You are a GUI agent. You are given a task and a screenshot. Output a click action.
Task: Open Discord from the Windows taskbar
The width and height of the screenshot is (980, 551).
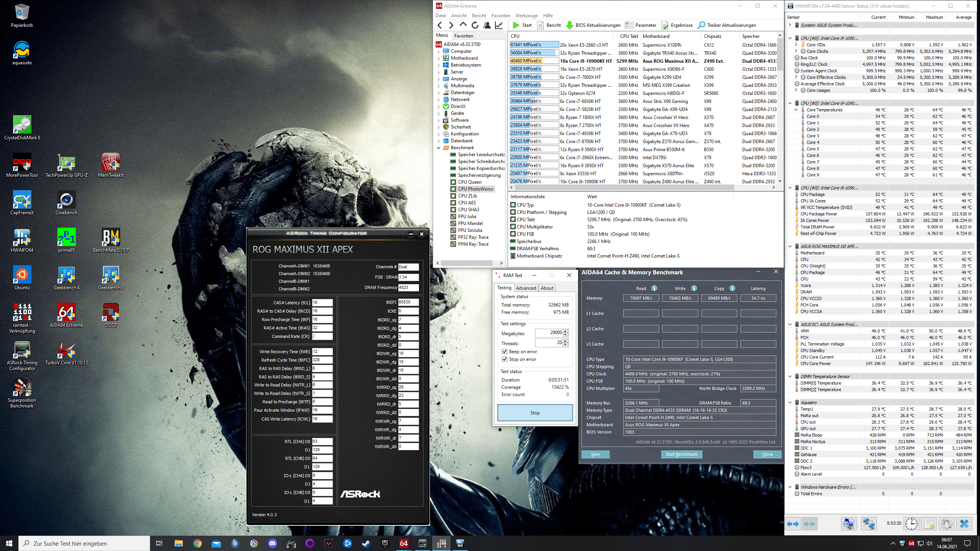[x=272, y=543]
